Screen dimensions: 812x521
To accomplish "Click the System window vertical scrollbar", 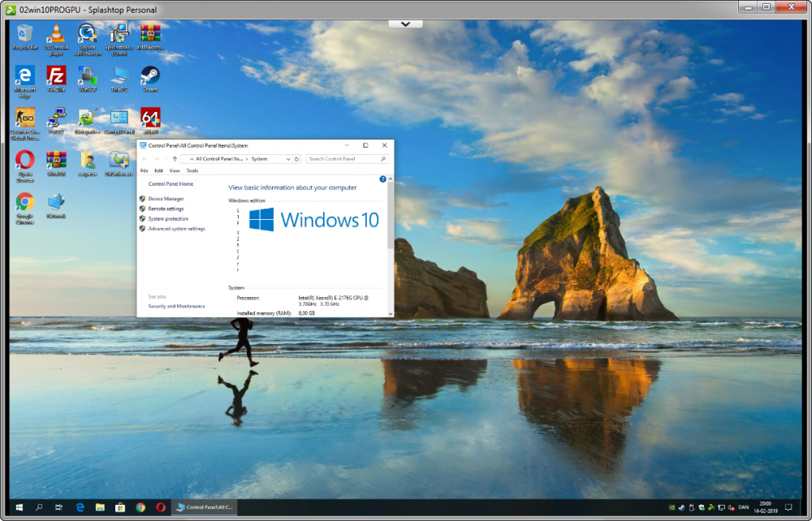I will pos(391,216).
